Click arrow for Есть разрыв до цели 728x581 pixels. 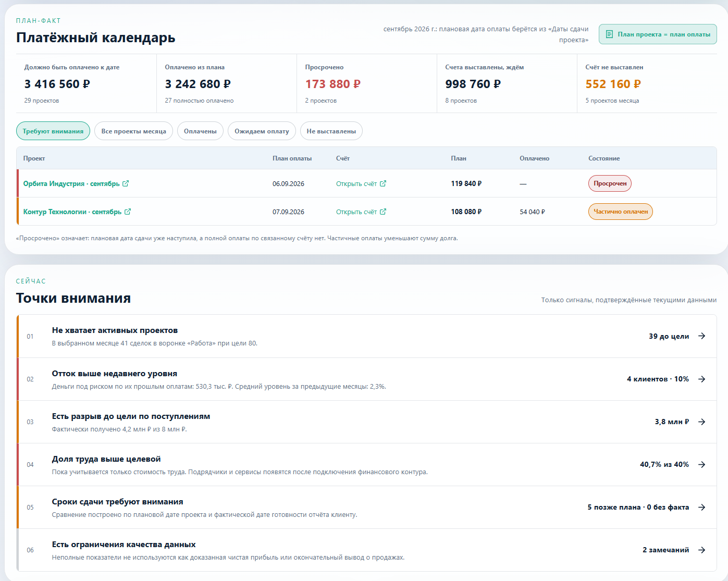[x=702, y=422]
